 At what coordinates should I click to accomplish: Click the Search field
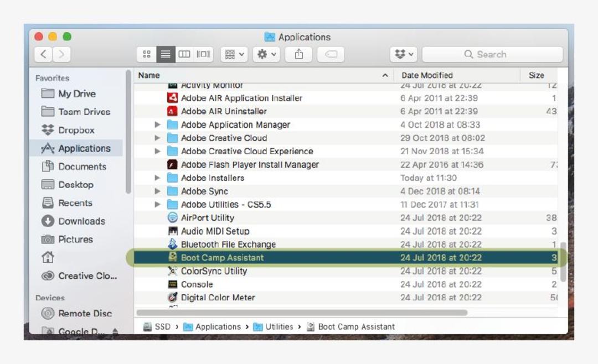(x=492, y=55)
